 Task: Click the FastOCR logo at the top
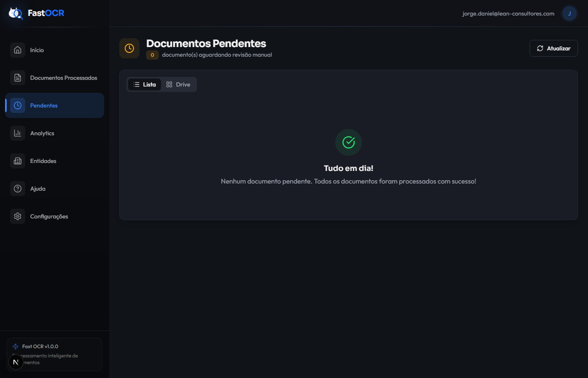coord(36,13)
